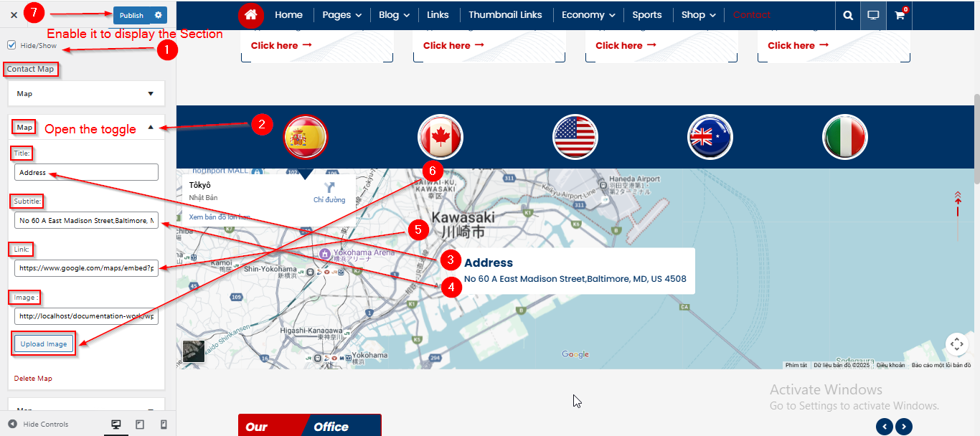
Task: Click the customizer settings gear icon
Action: 159,15
